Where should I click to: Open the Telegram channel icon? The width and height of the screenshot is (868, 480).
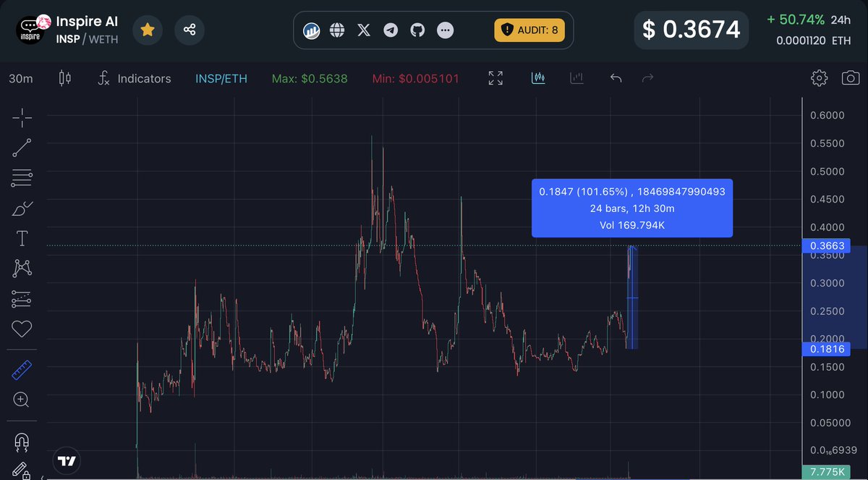(x=391, y=30)
